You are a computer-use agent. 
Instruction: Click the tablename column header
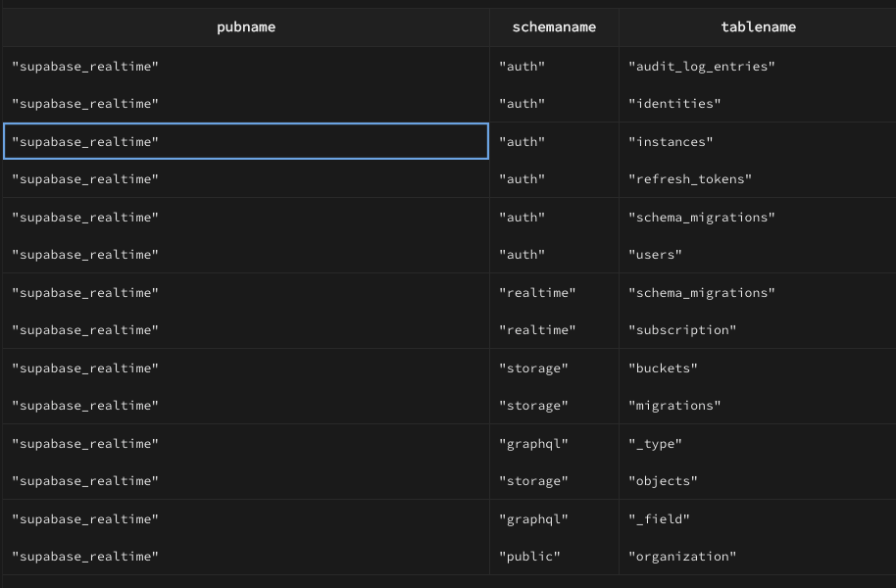(x=758, y=26)
